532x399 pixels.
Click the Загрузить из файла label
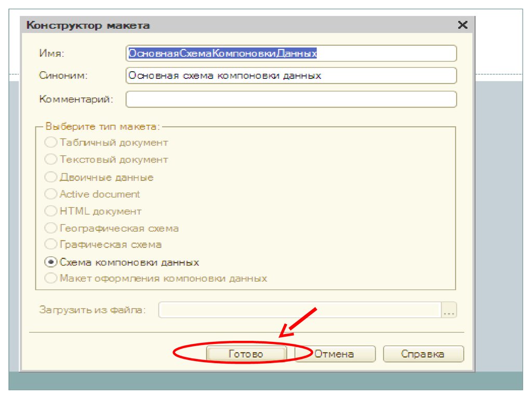[x=92, y=310]
